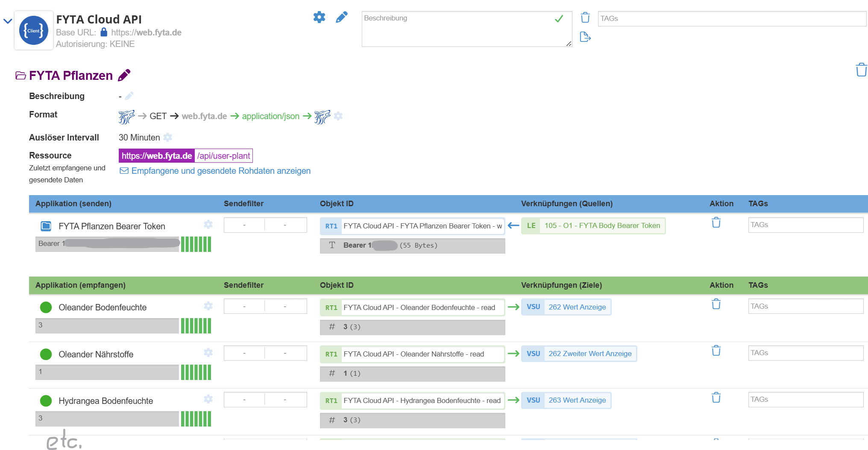868x450 pixels.
Task: Collapse the FYTA Pflanzen folder
Action: [21, 76]
